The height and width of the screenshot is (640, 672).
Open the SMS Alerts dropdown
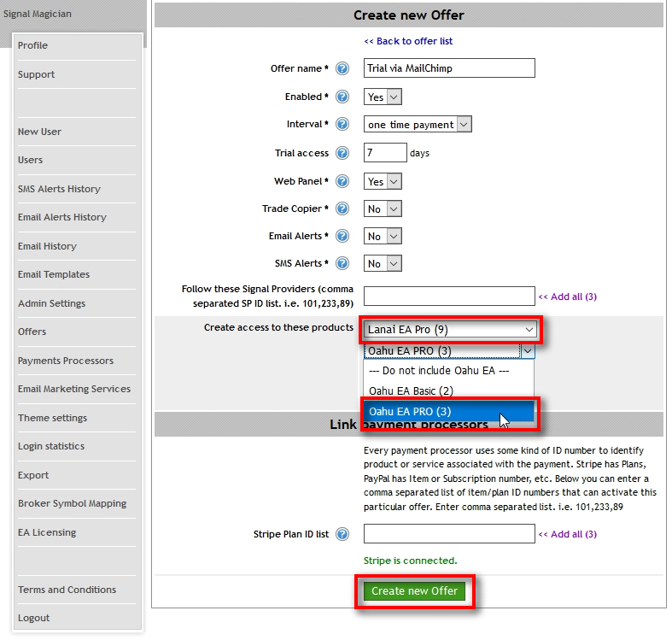pyautogui.click(x=383, y=264)
